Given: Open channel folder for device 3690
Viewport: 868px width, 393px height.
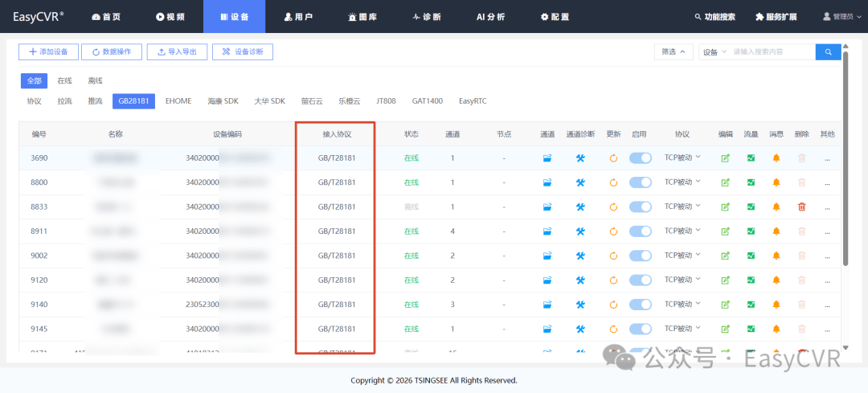Looking at the screenshot, I should coord(547,158).
